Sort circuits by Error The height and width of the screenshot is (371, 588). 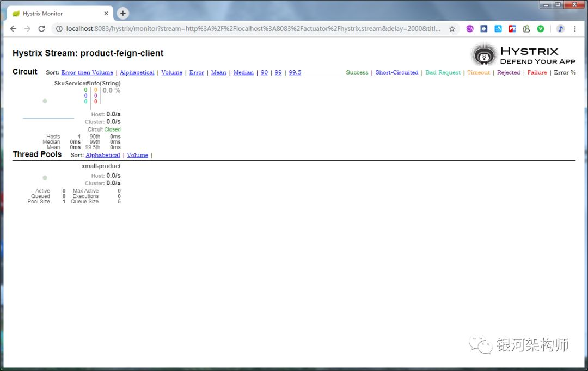tap(197, 72)
